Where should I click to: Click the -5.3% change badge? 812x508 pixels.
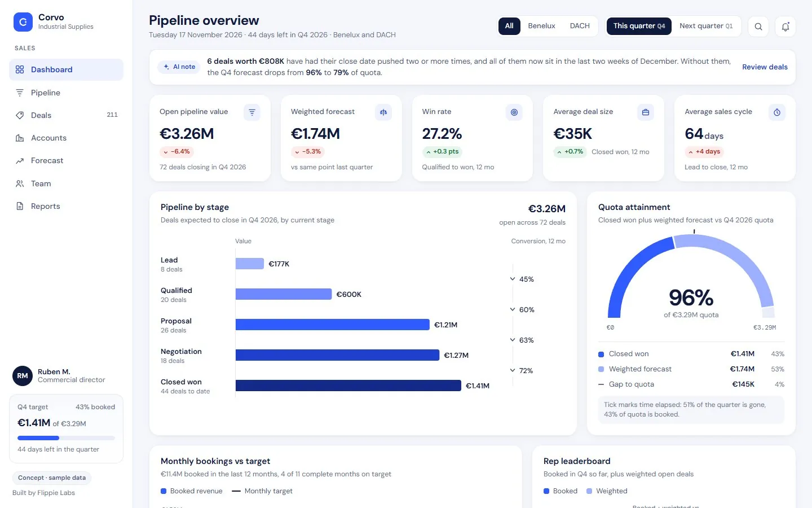pyautogui.click(x=308, y=152)
